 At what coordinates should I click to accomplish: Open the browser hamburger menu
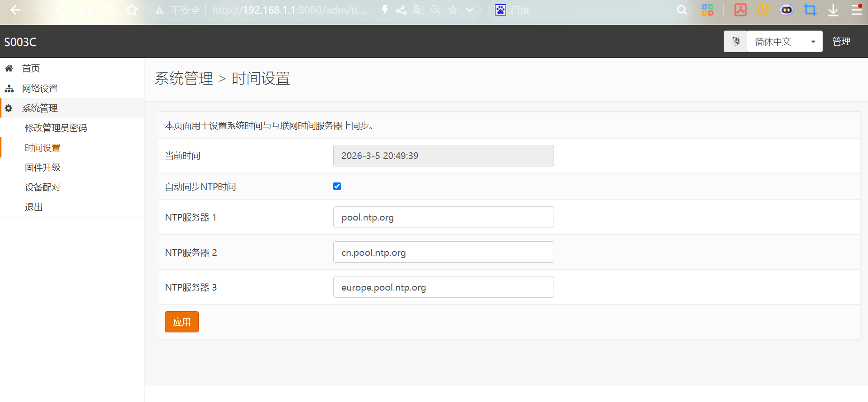click(x=856, y=10)
